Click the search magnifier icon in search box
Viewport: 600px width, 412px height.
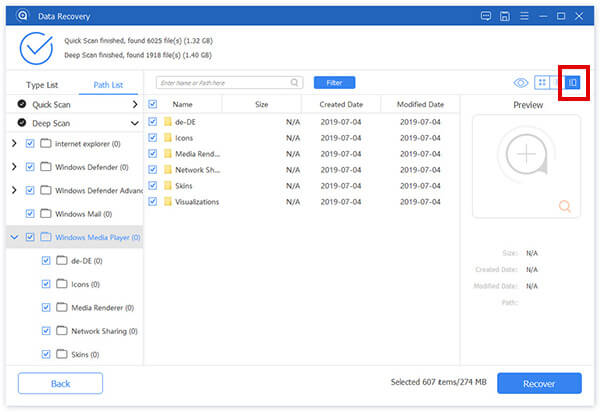[294, 83]
